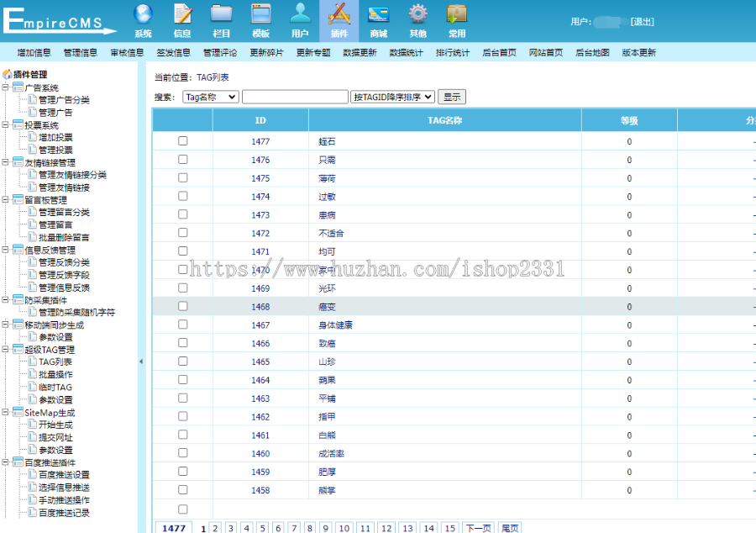Click the EmpireCMS logo
756x533 pixels.
pyautogui.click(x=59, y=21)
